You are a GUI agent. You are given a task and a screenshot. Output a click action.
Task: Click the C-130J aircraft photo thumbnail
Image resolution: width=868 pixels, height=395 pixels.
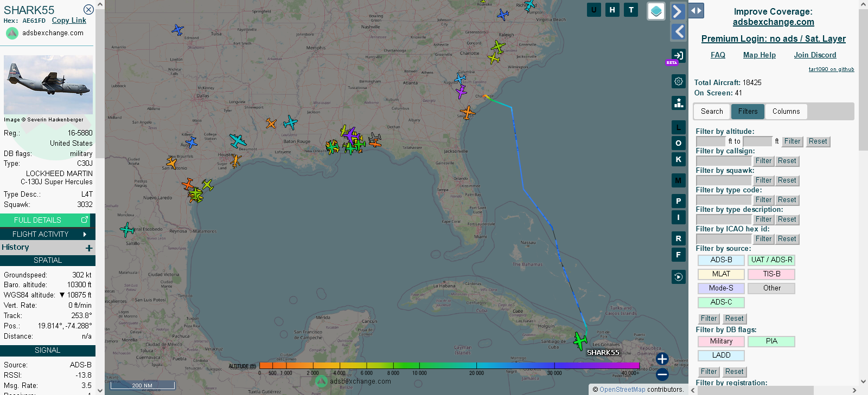coord(48,85)
